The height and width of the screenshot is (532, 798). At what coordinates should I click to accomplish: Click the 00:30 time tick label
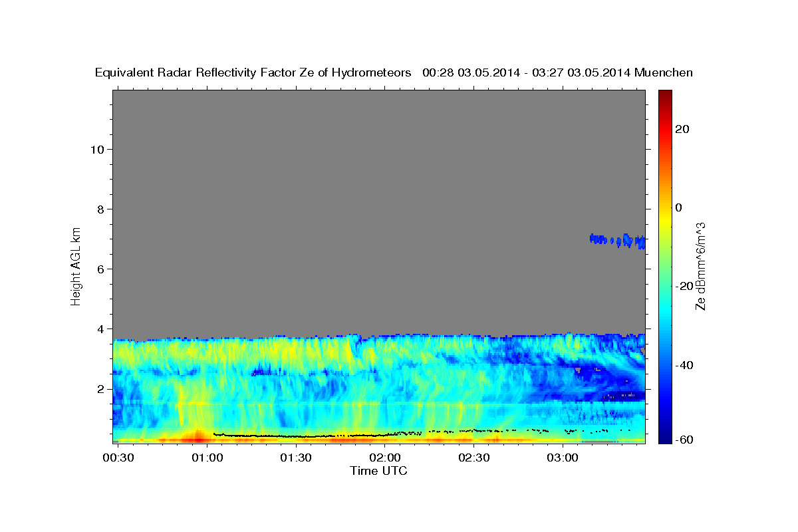coord(118,458)
